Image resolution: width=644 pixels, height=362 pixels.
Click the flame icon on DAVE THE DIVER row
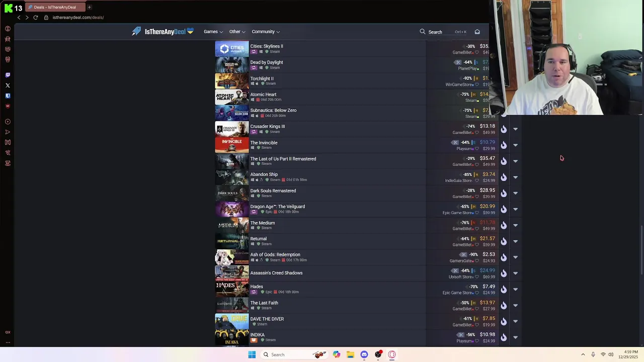503,321
